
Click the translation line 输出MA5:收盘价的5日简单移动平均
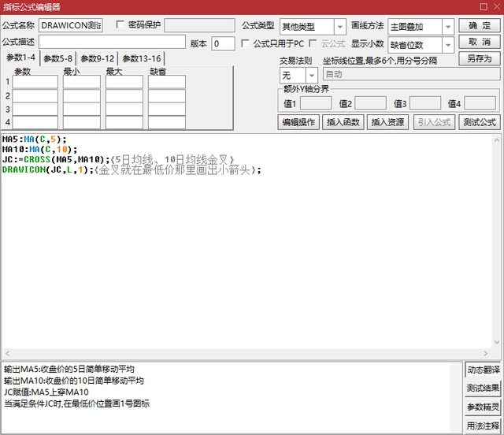[69, 369]
